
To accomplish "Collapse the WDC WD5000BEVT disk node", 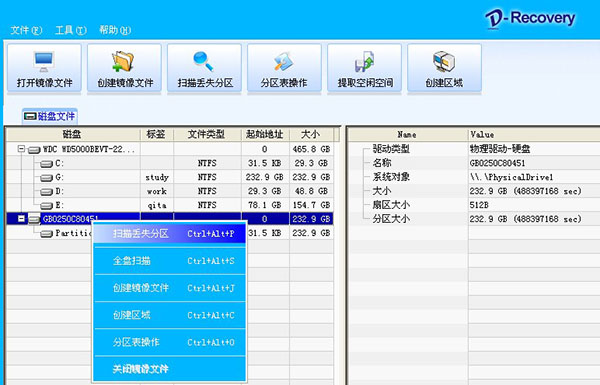I will click(21, 149).
